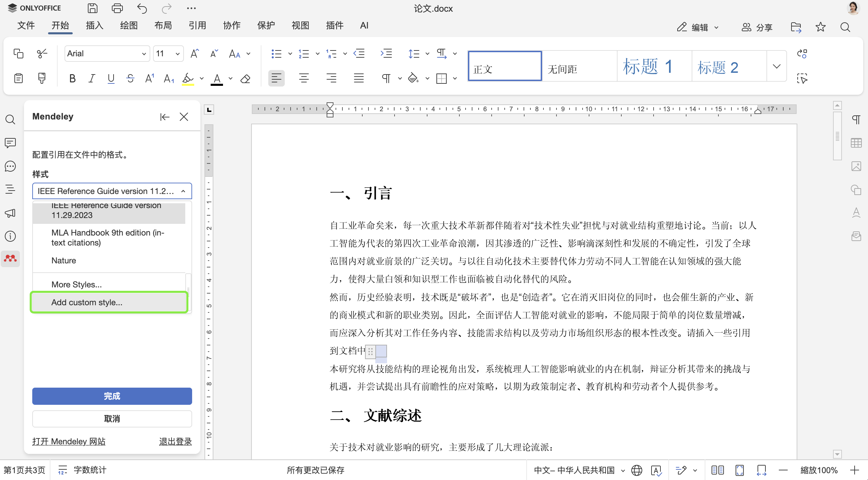Image resolution: width=868 pixels, height=480 pixels.
Task: Decrease font size with the A down icon
Action: click(214, 54)
